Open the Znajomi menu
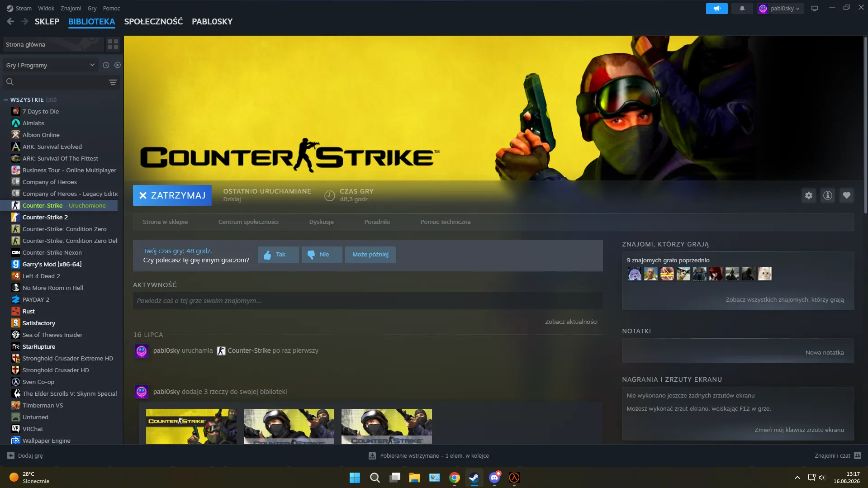Screen dimensions: 868x488 point(71,8)
